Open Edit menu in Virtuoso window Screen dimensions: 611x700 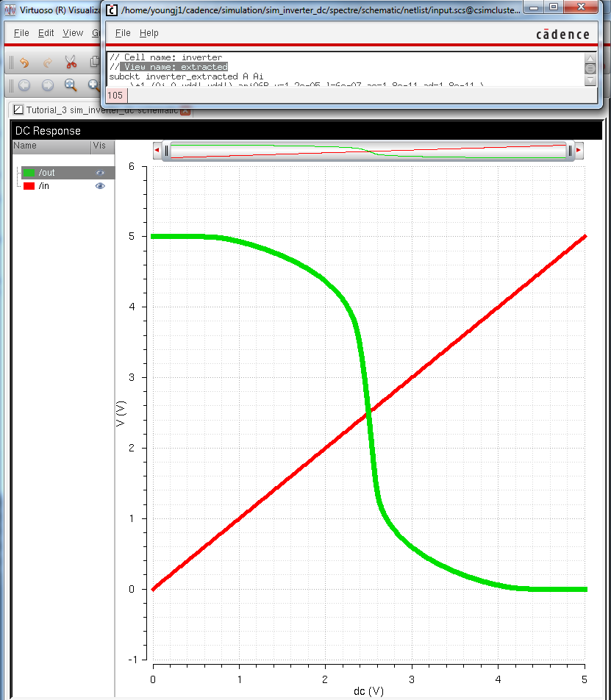[x=46, y=33]
